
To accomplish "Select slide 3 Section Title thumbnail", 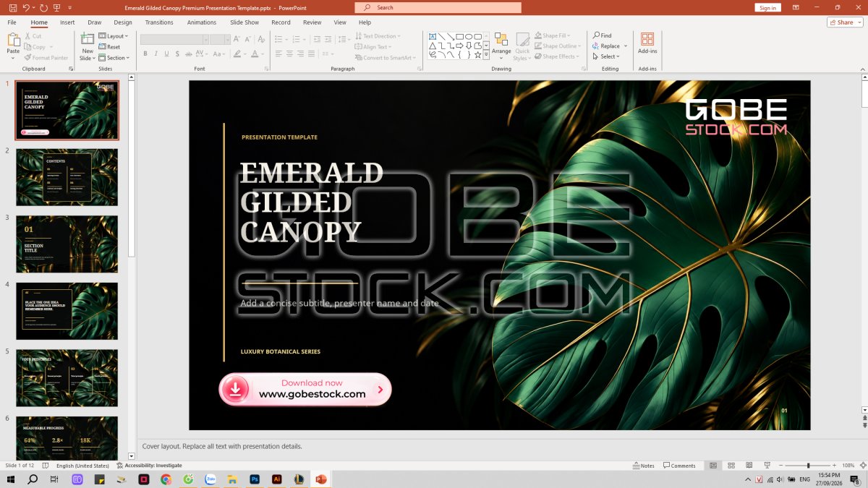I will tap(67, 244).
